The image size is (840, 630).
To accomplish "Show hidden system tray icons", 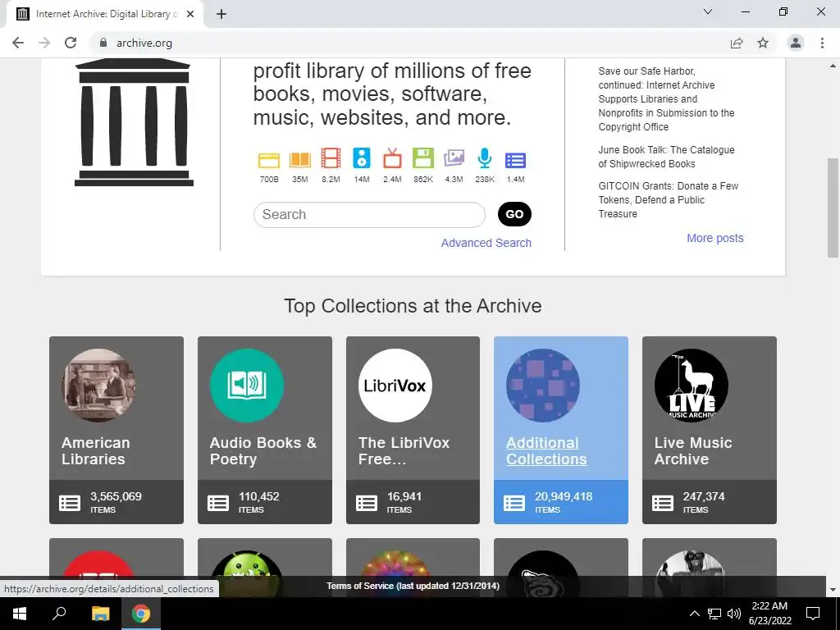I will [x=694, y=614].
